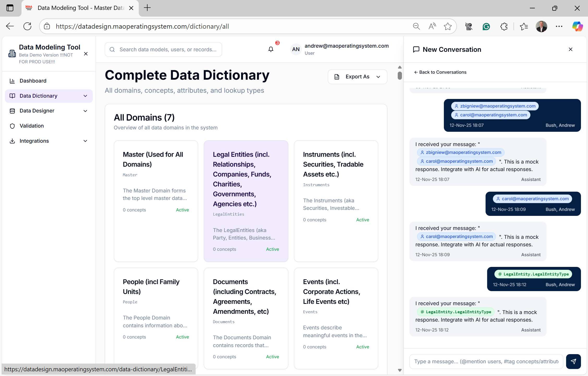Click the notifications bell icon
588x376 pixels.
271,49
